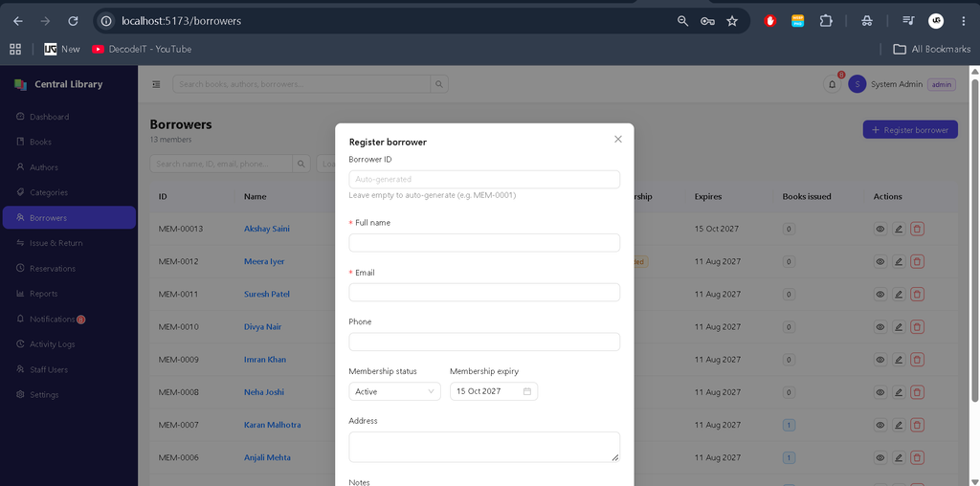Image resolution: width=980 pixels, height=486 pixels.
Task: Open Karan Malhotra borrower link
Action: pyautogui.click(x=273, y=425)
